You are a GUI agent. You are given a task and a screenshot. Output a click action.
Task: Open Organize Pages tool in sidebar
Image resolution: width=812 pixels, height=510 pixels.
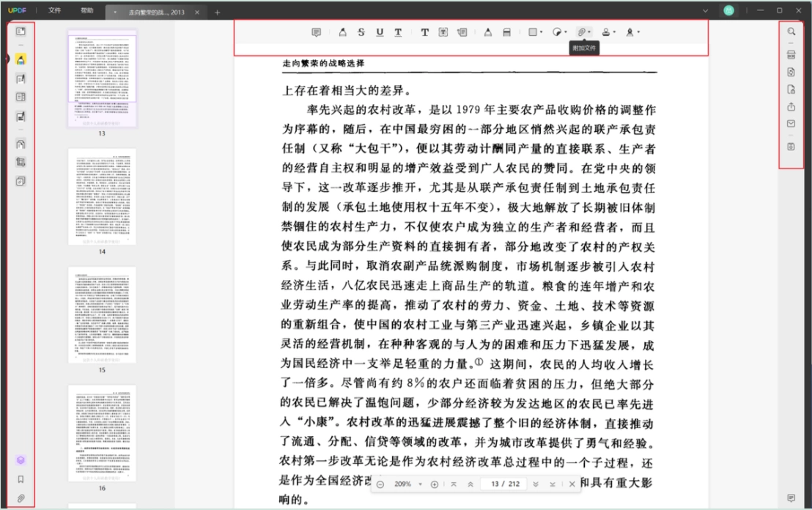point(21,144)
